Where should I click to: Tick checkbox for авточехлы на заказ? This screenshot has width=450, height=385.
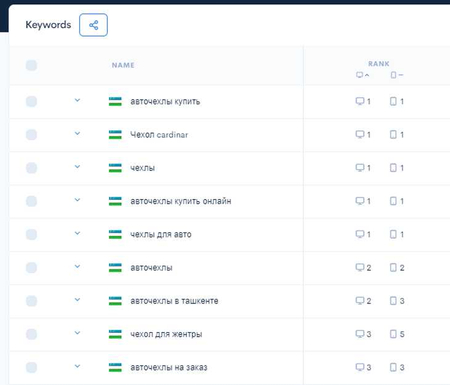[31, 367]
